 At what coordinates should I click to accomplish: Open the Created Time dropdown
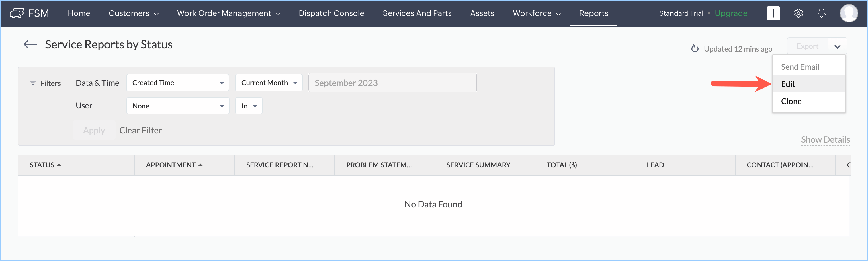(177, 83)
